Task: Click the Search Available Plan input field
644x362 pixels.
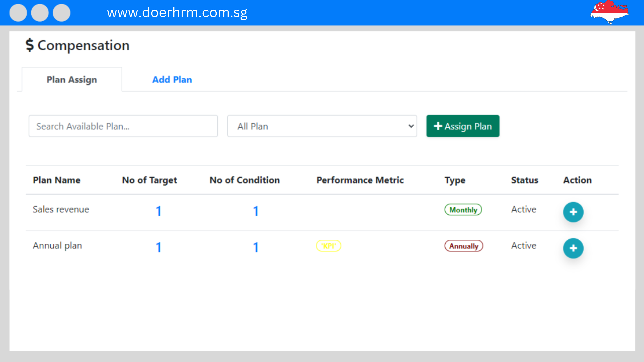Action: [123, 126]
